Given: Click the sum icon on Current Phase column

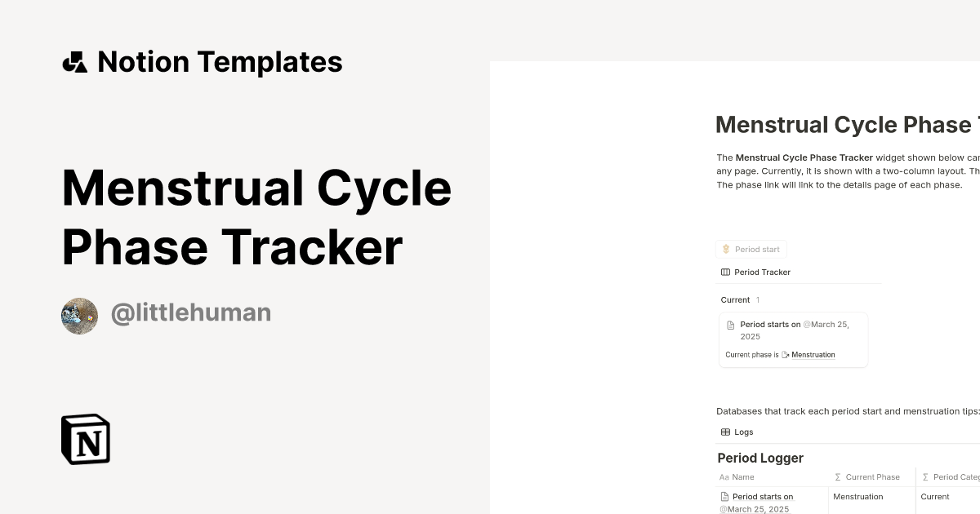Looking at the screenshot, I should 836,476.
